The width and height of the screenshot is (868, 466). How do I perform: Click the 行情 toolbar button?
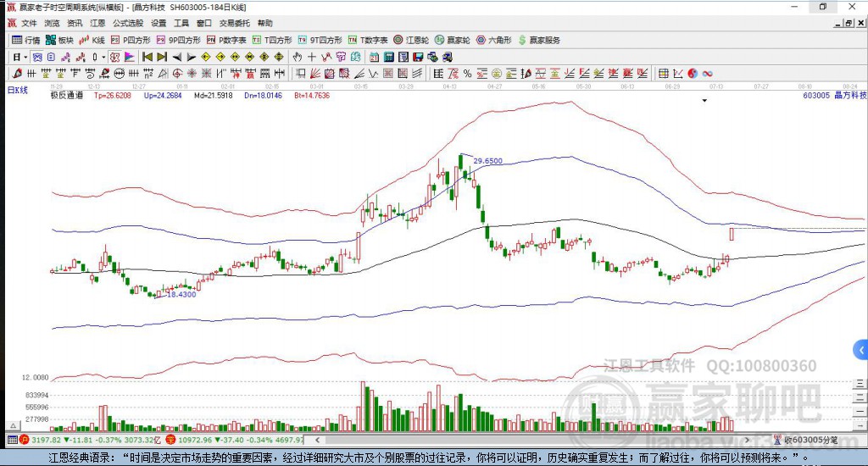pos(26,40)
